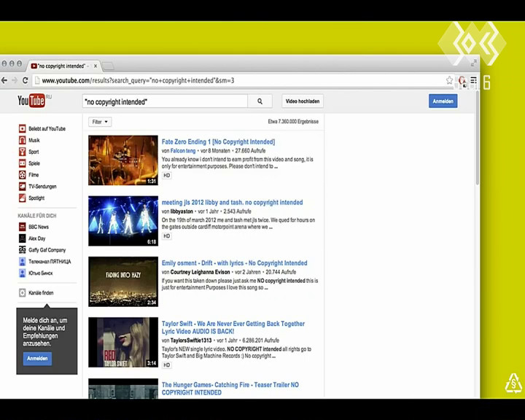This screenshot has height=420, width=525.
Task: Open a new browser tab
Action: click(108, 66)
